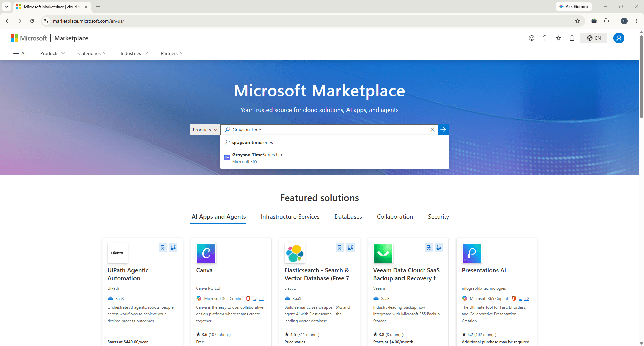Open Chrome three-dot menu
644x346 pixels.
(636, 21)
